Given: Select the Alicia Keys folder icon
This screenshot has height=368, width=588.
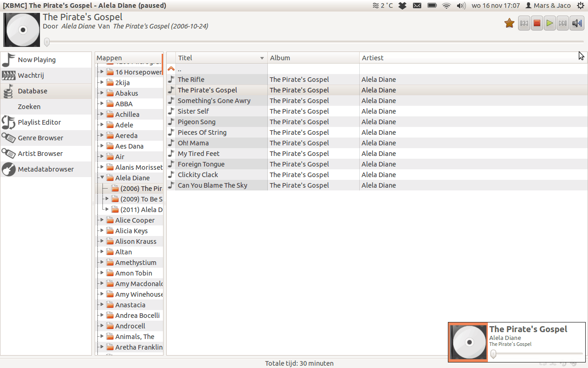Looking at the screenshot, I should coord(110,230).
